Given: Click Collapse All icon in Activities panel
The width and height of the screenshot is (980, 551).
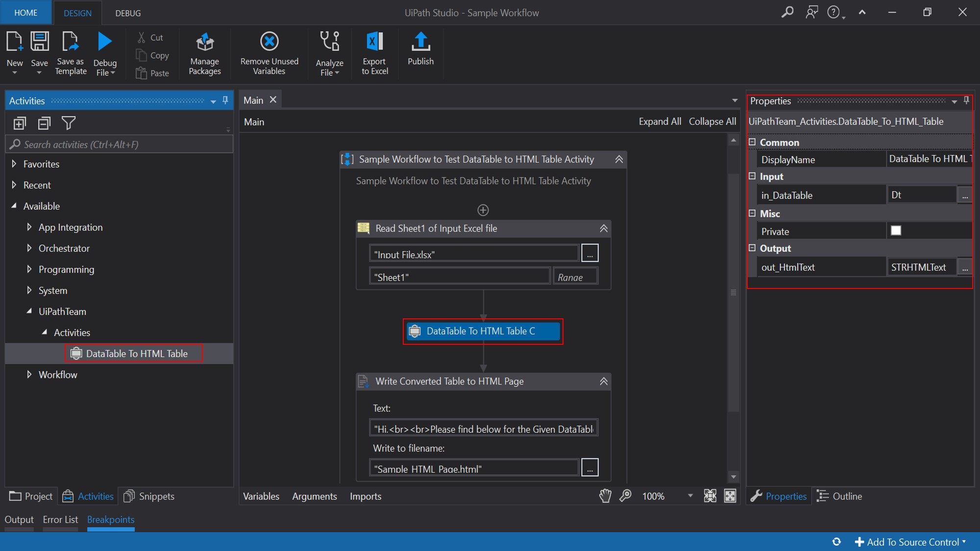Looking at the screenshot, I should [x=44, y=123].
